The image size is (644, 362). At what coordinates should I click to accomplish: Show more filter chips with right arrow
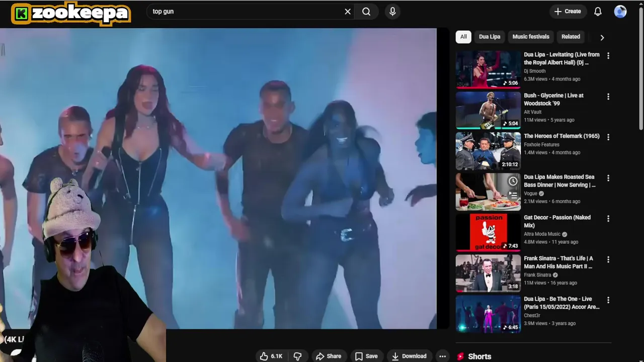[602, 37]
